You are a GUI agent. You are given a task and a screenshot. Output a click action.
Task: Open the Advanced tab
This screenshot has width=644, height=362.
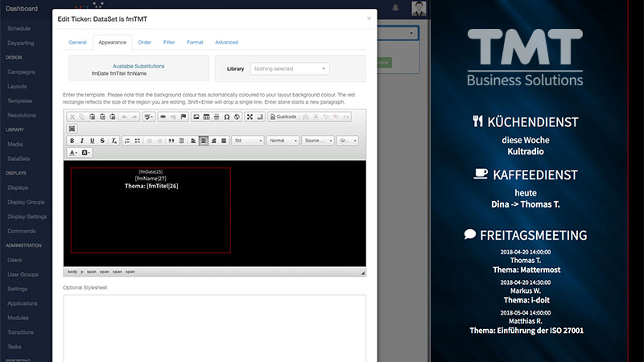(226, 43)
